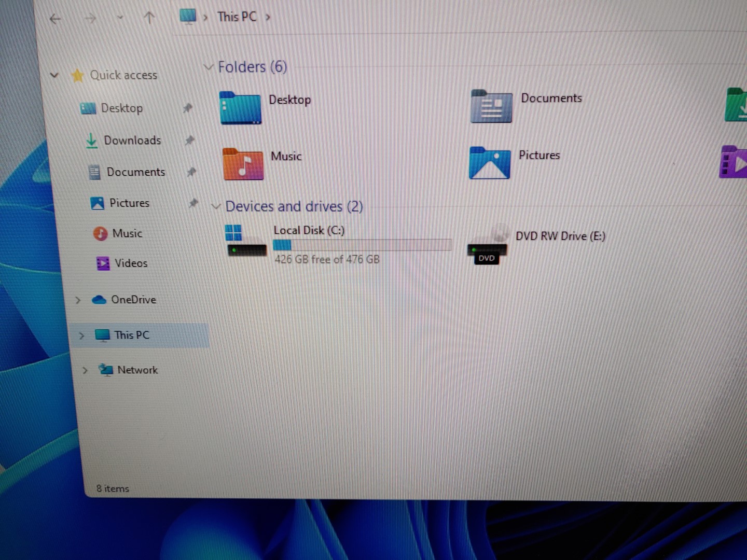Expand chevron after This PC in path
Screen dimensions: 747x560
268,17
